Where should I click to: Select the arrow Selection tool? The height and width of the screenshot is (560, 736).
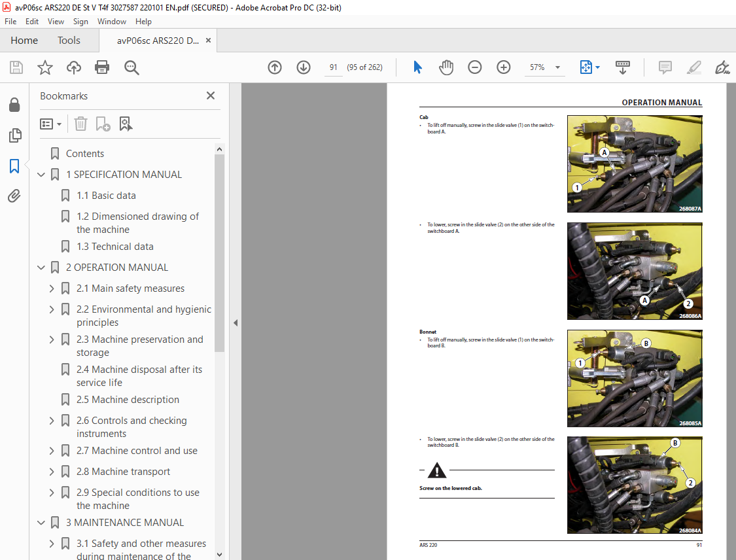pyautogui.click(x=418, y=67)
